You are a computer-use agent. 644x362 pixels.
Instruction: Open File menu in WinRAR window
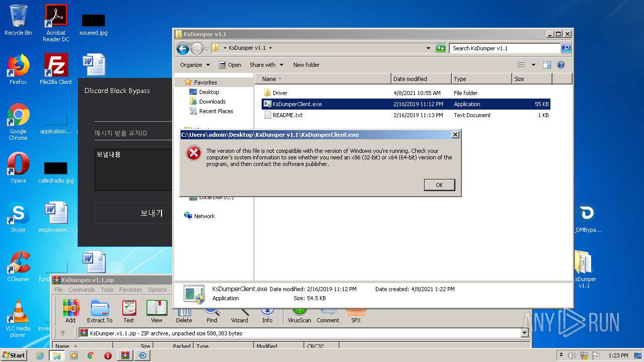click(x=58, y=290)
